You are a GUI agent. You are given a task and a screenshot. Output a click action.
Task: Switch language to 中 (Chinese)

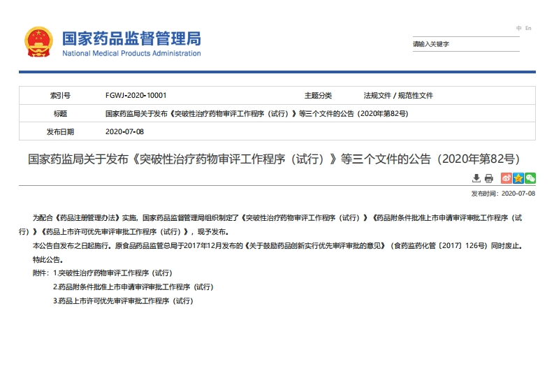point(519,28)
